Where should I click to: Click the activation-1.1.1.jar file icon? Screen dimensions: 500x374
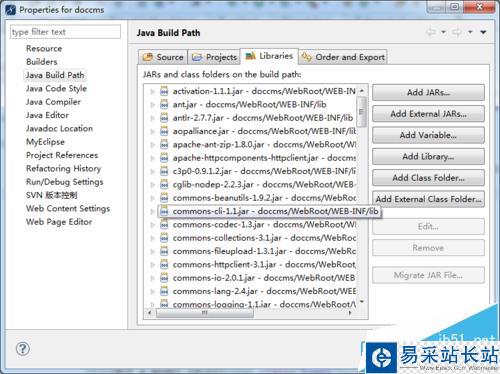[x=164, y=91]
